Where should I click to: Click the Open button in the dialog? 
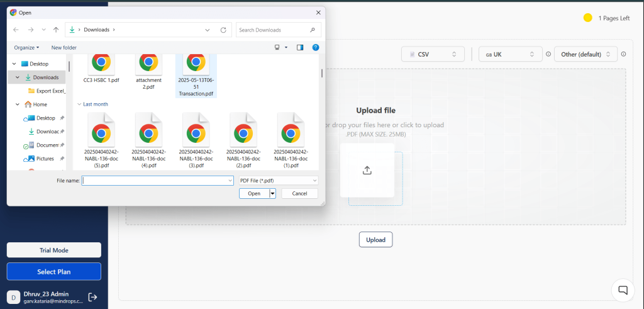(254, 194)
